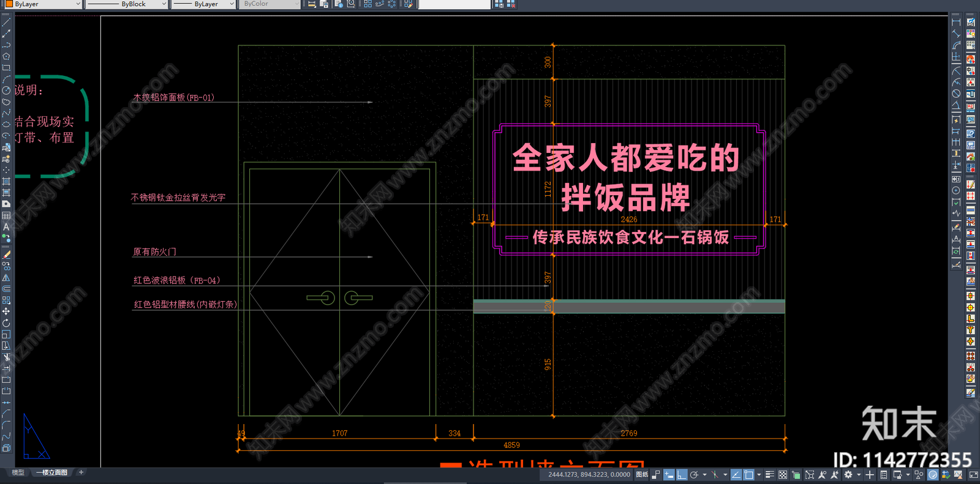This screenshot has height=484, width=980.
Task: Select the 2769 dimension text
Action: [629, 433]
